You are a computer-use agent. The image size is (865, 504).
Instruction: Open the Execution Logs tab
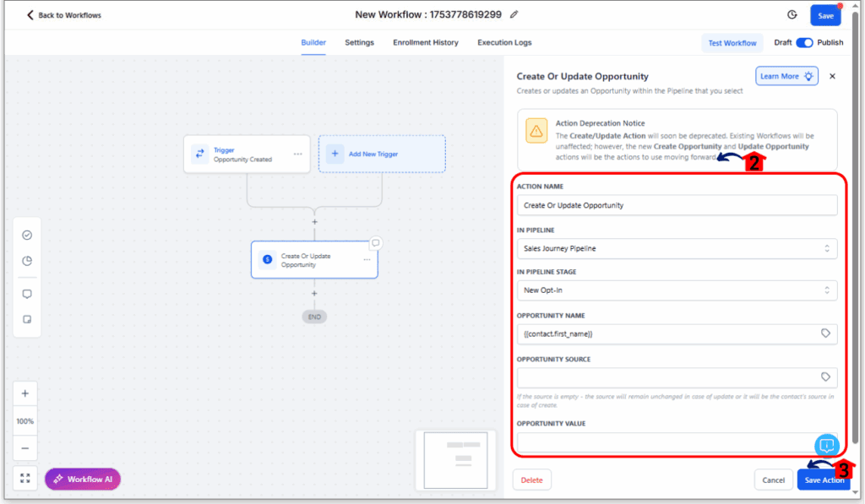[504, 42]
